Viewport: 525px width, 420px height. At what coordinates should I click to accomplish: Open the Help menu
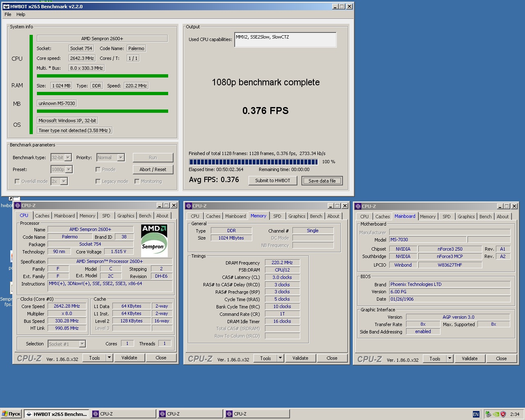pos(21,14)
